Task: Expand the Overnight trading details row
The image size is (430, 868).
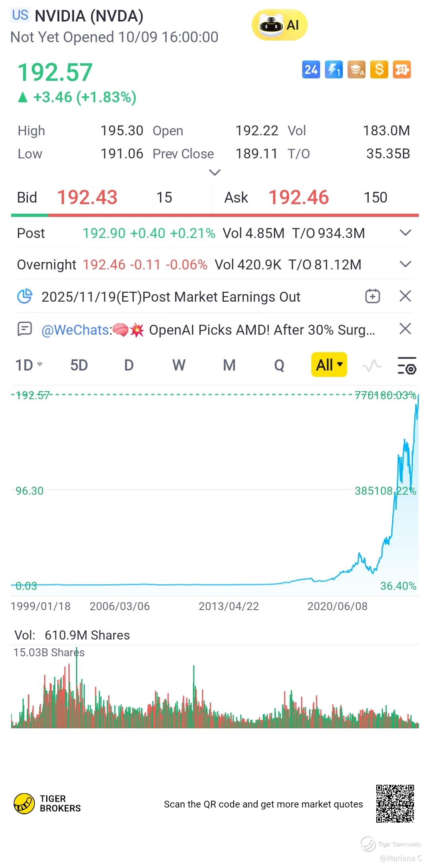Action: point(405,265)
